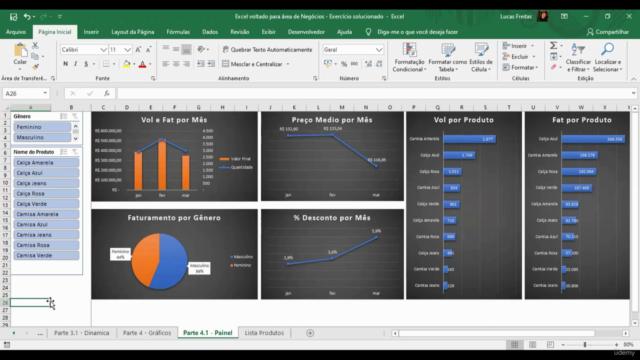Click the insert function fx icon

(x=107, y=93)
